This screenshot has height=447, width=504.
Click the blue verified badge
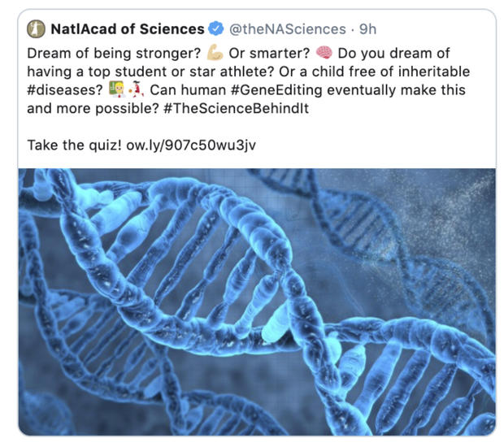(215, 29)
